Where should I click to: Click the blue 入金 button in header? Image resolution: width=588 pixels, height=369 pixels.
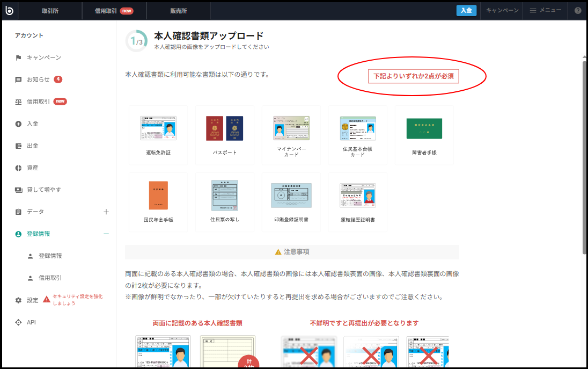466,10
